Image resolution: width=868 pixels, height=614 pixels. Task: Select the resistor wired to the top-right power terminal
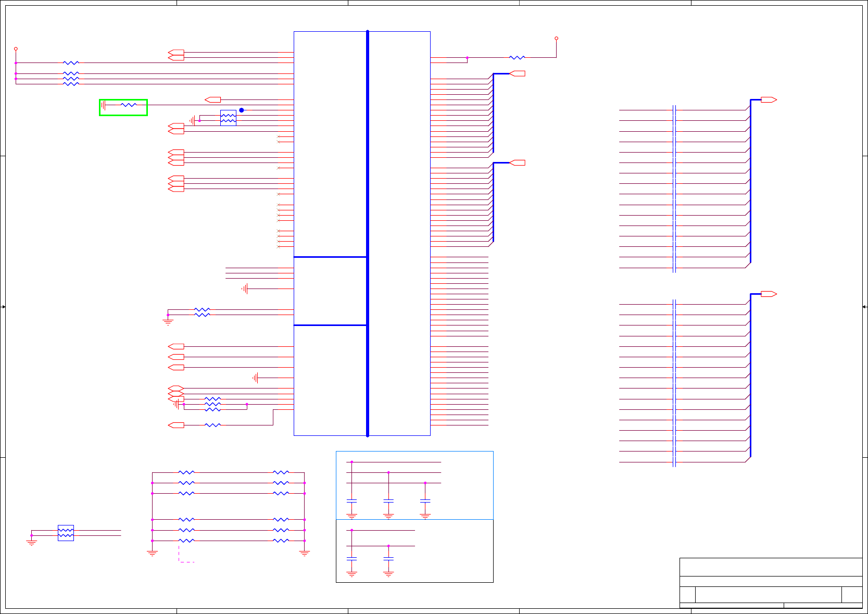[x=517, y=58]
